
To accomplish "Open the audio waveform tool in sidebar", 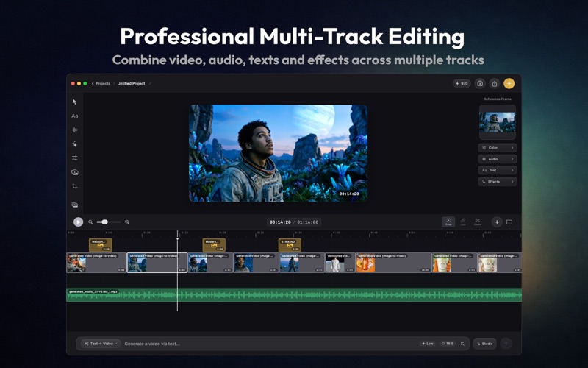I will (75, 130).
